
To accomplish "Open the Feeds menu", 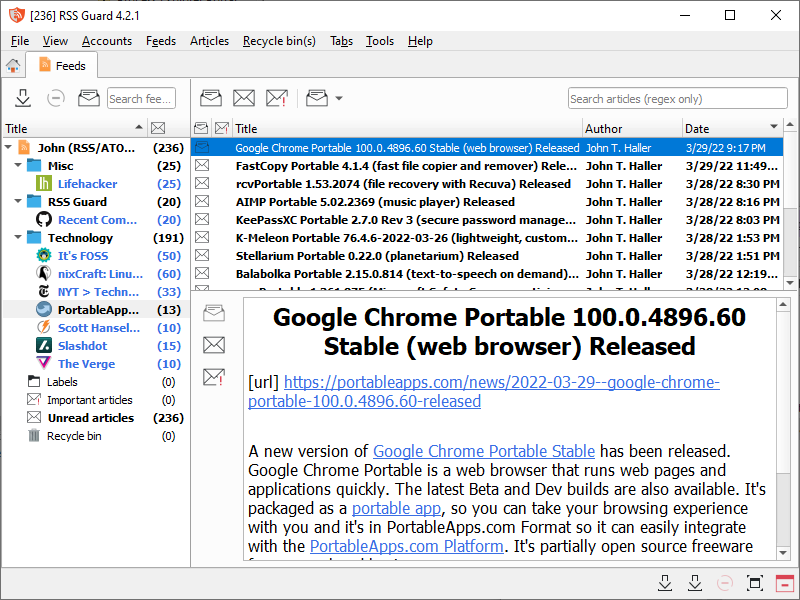I will point(160,41).
